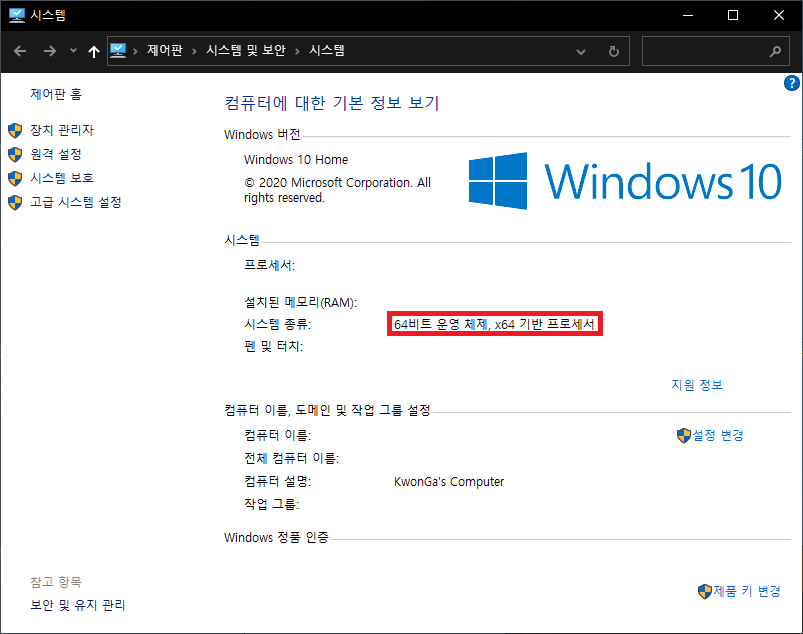Open address bar history dropdown
Screen dimensions: 803x634
coord(581,51)
